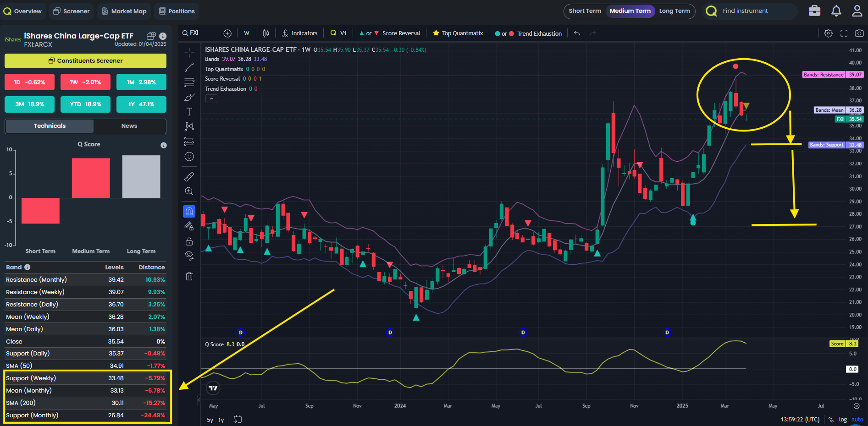Select the crosshair cursor tool
868x426 pixels.
coord(189,53)
